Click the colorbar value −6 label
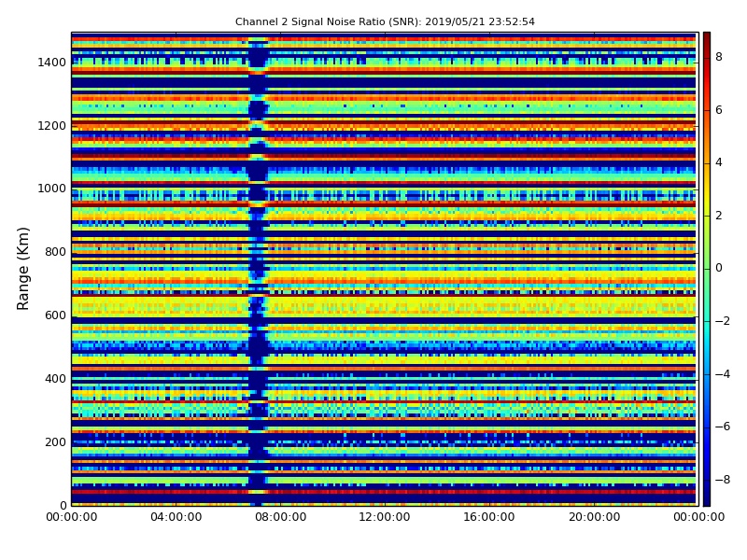 pos(723,427)
